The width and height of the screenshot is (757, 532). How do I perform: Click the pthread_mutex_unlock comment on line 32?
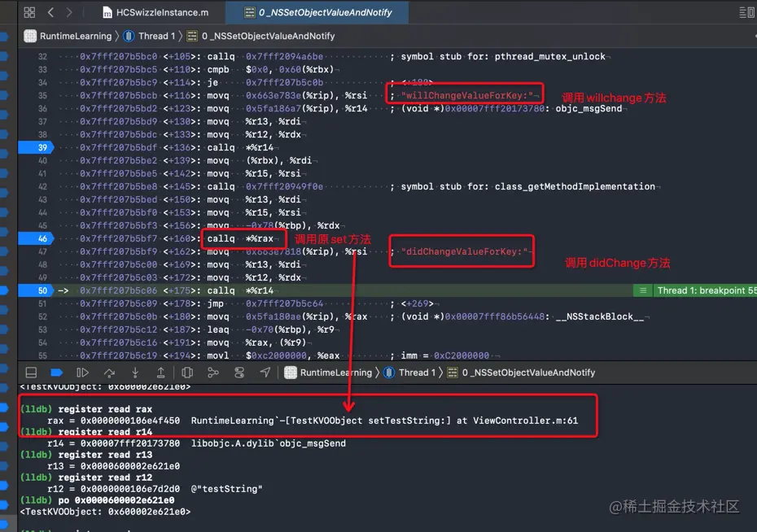(x=498, y=56)
